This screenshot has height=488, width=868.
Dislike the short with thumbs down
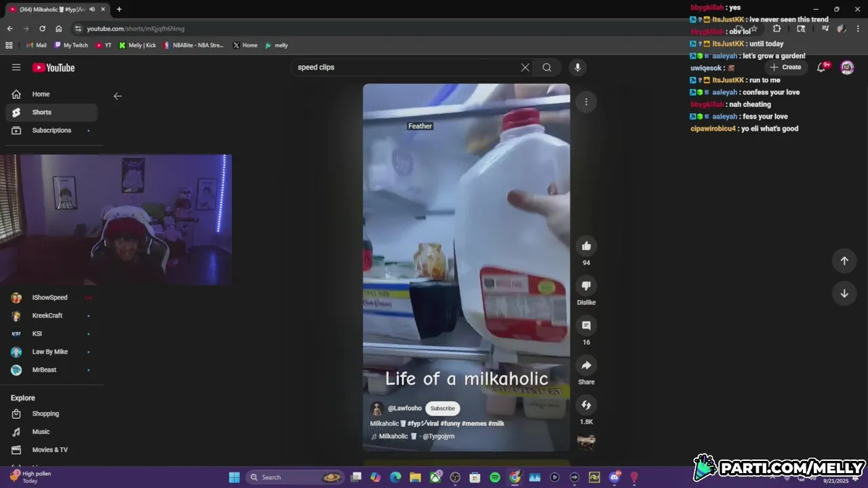586,286
